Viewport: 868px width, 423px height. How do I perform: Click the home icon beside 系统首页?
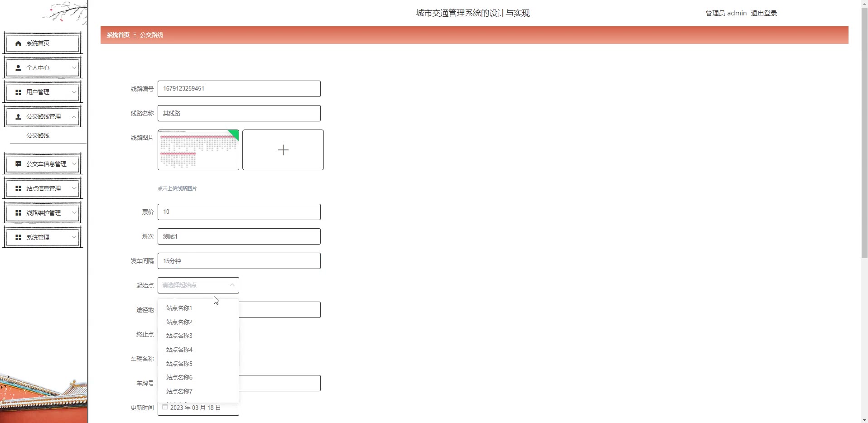(x=18, y=43)
